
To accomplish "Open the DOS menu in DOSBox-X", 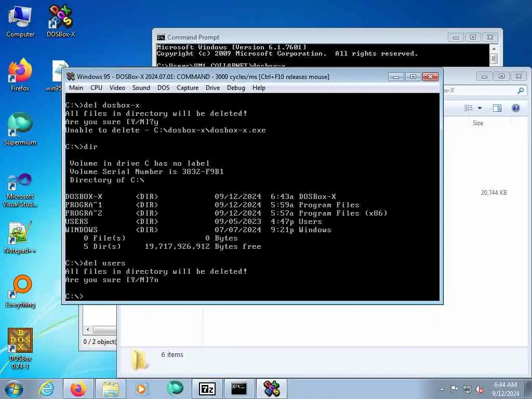I will 163,88.
